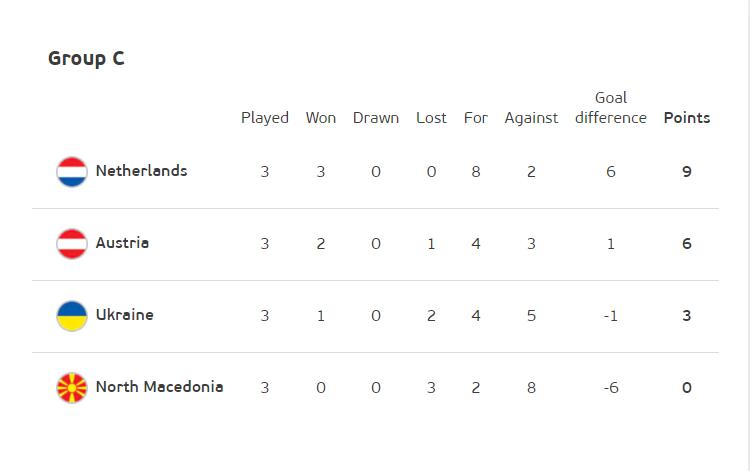Click the Ukraine flag icon
Screen dimensions: 750x471
tap(72, 316)
